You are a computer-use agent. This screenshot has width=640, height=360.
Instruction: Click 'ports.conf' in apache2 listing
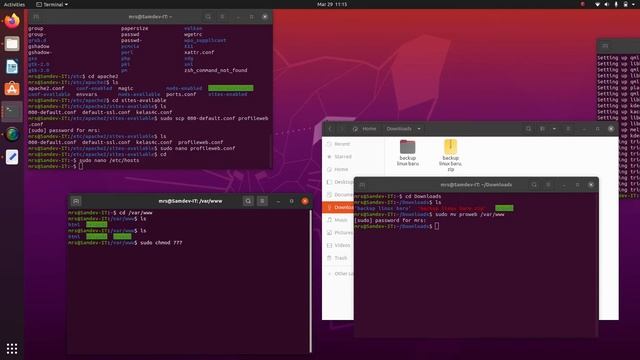pos(181,94)
